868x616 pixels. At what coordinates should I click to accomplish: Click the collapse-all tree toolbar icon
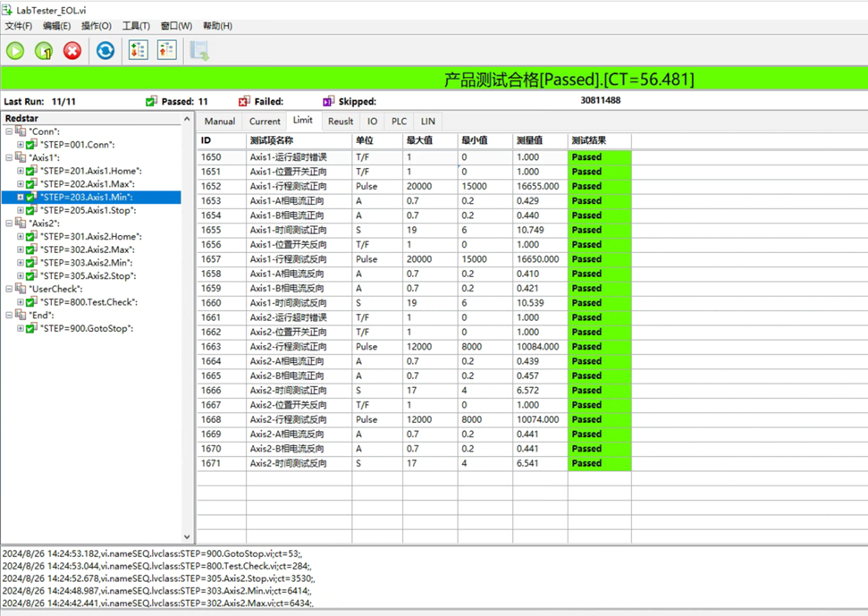tap(166, 50)
